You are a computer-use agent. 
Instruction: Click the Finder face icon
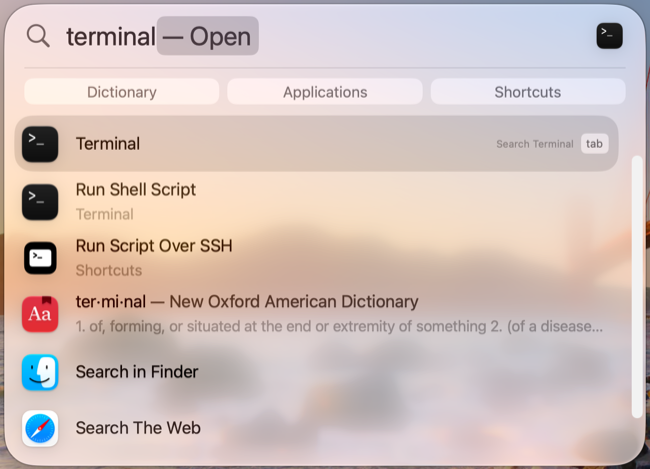[40, 372]
